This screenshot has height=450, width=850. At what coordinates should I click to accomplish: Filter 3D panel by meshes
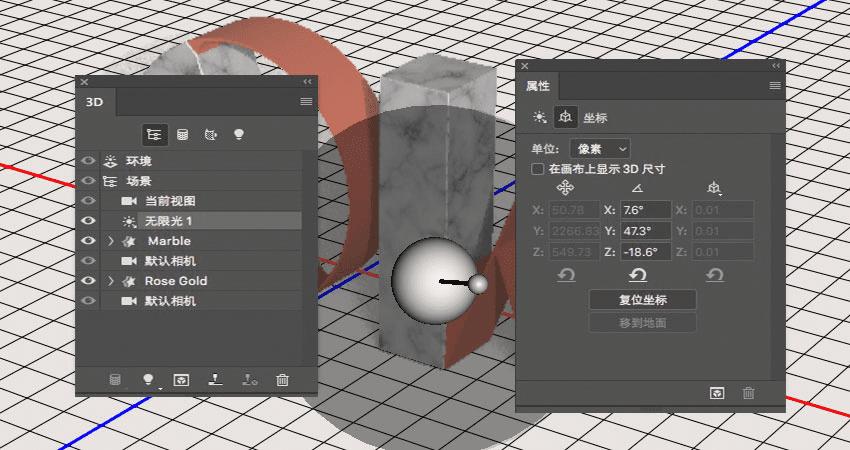pos(183,134)
